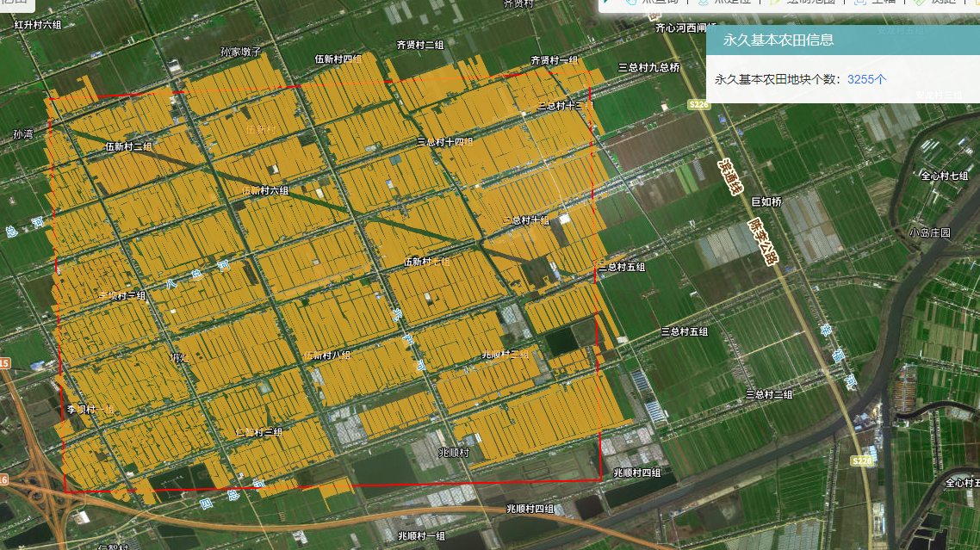
Task: Click the S226 shield near 兆顺村四组
Action: [x=862, y=461]
